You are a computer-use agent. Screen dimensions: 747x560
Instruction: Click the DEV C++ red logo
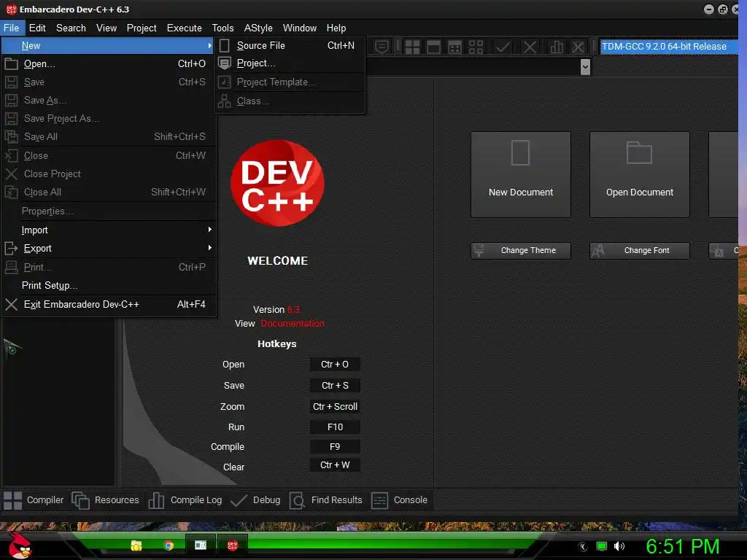(277, 183)
